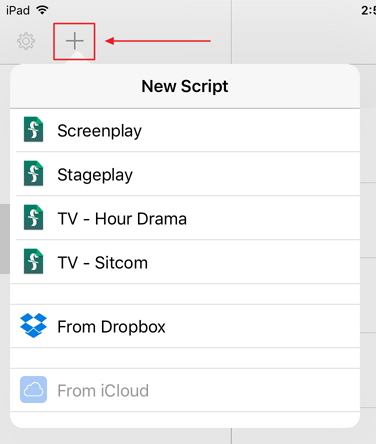Tap the iPad label in status bar
376x444 pixels.
click(x=18, y=10)
